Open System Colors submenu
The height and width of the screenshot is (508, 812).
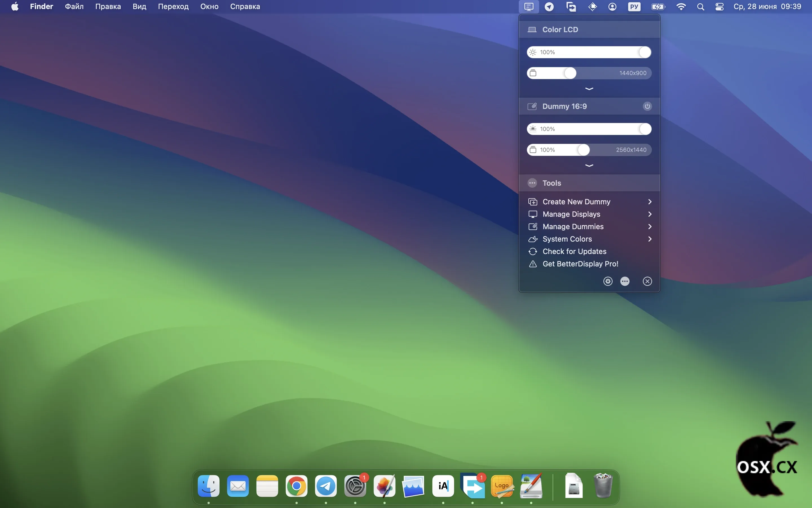[x=590, y=239]
